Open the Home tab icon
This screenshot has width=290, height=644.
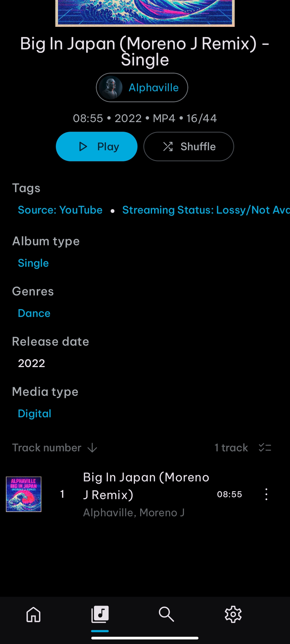34,614
